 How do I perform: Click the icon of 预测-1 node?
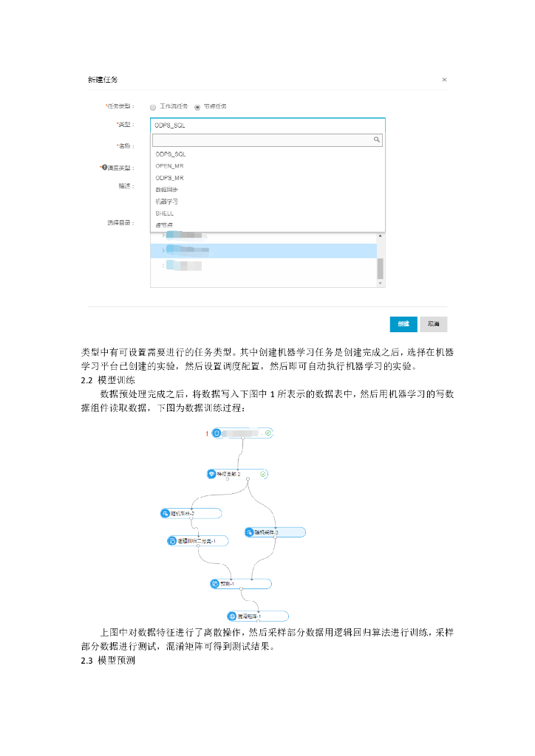(215, 584)
